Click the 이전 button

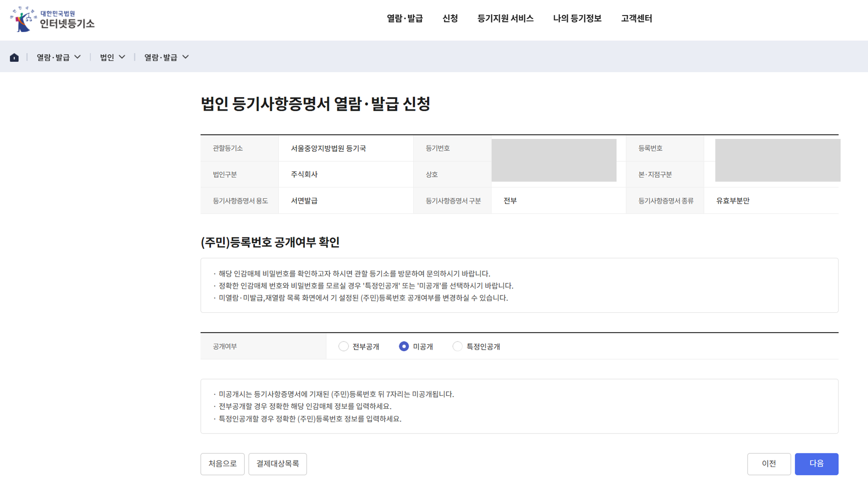pyautogui.click(x=768, y=464)
